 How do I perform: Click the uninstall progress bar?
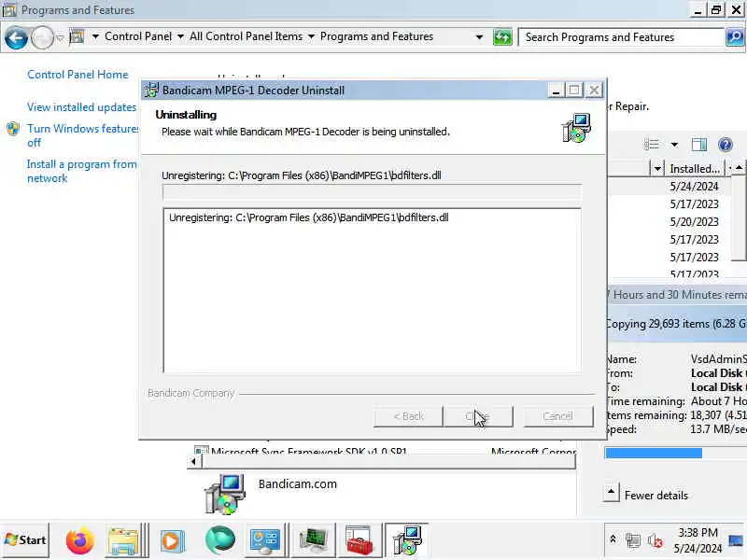tap(372, 193)
